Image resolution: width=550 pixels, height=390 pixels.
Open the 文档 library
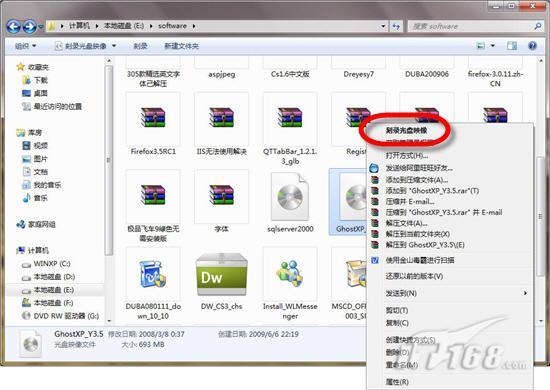coord(35,172)
